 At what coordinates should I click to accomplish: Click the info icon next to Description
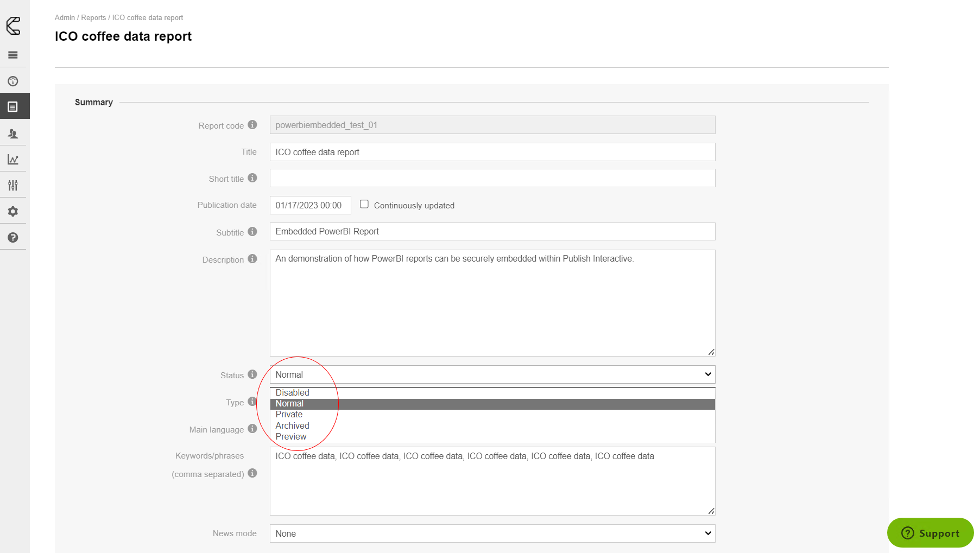tap(252, 259)
